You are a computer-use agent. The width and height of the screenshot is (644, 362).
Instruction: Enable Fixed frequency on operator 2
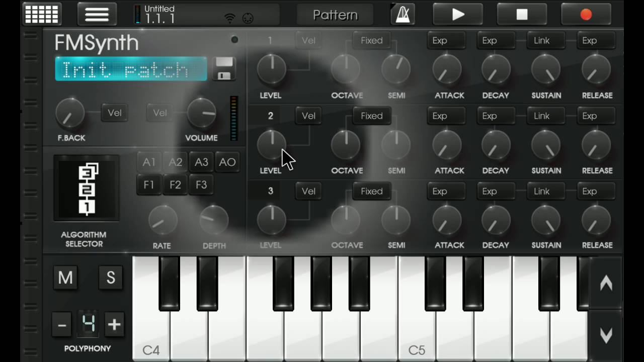(372, 116)
